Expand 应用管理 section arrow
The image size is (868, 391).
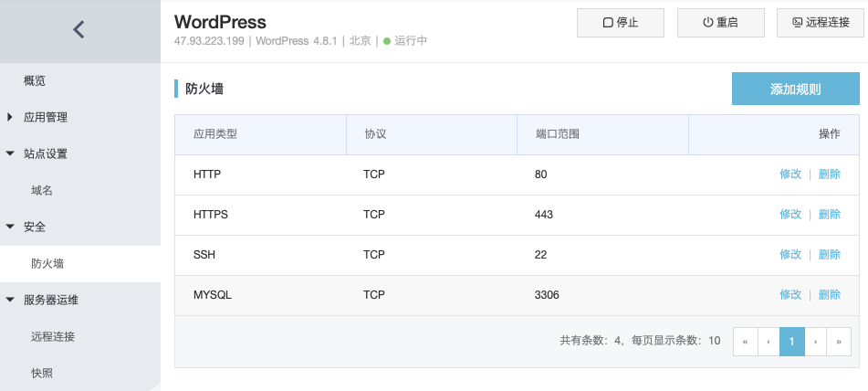pos(9,118)
